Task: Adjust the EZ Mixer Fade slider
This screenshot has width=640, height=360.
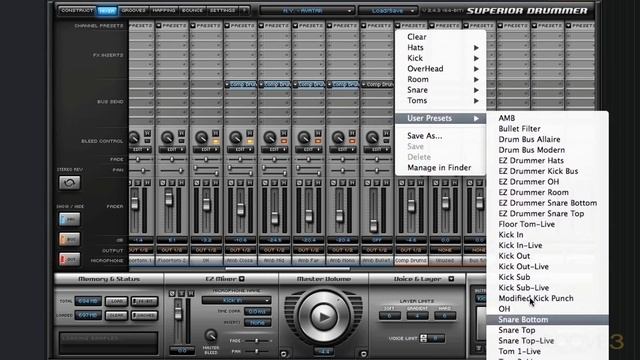Action: point(256,340)
